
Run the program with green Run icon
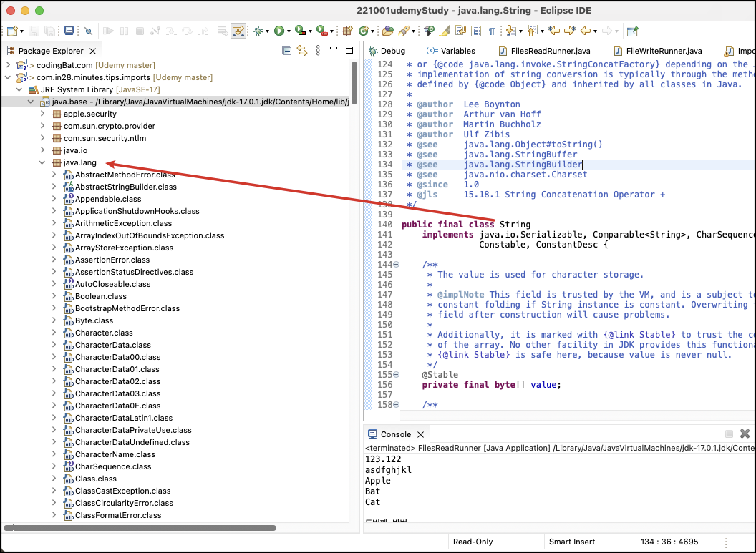coord(279,31)
